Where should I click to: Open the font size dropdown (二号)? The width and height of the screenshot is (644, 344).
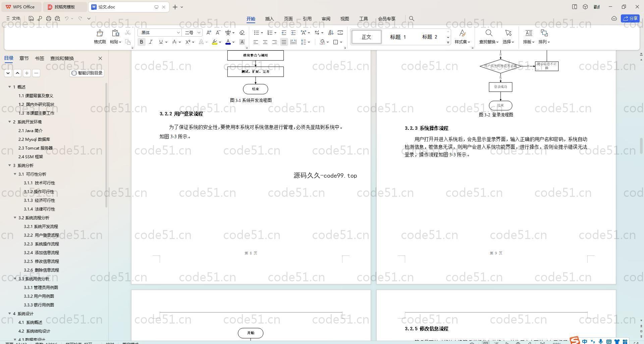coord(199,33)
